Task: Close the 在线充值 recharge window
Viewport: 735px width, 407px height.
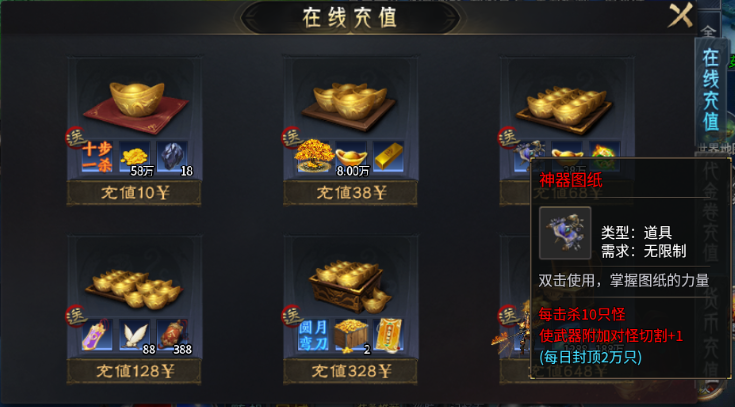Action: (x=680, y=15)
